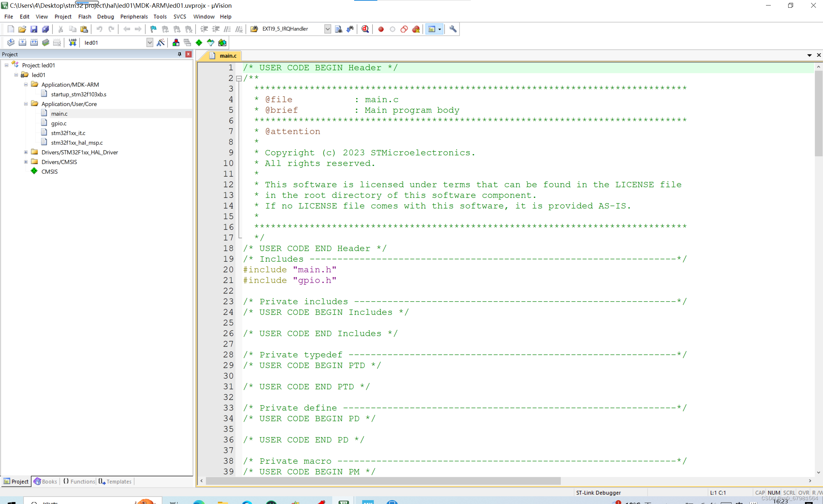Paste from clipboard toolbar icon
Image resolution: width=823 pixels, height=504 pixels.
click(x=84, y=29)
